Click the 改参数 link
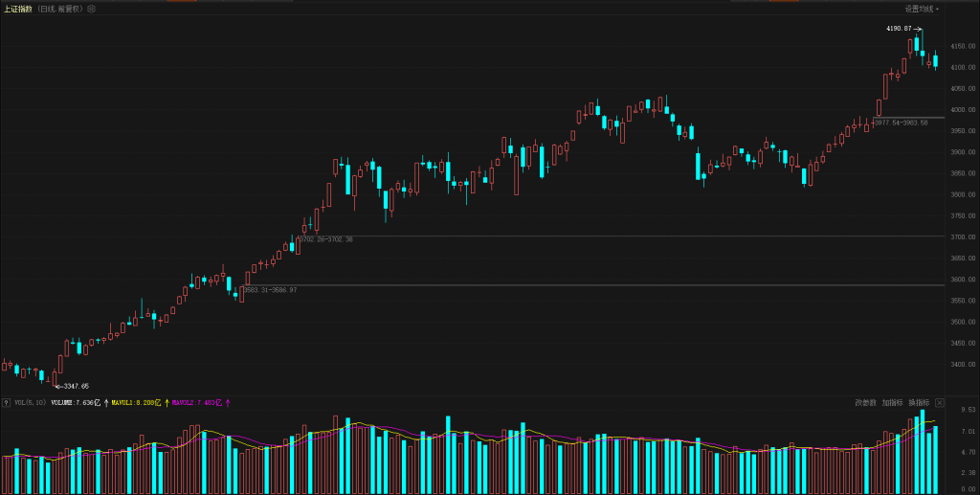 pyautogui.click(x=865, y=403)
